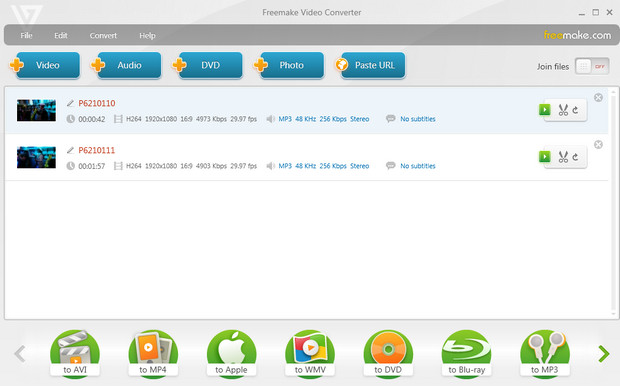Maximize the Freemake Video Converter window
Viewport: 620px width, 386px height.
click(595, 13)
